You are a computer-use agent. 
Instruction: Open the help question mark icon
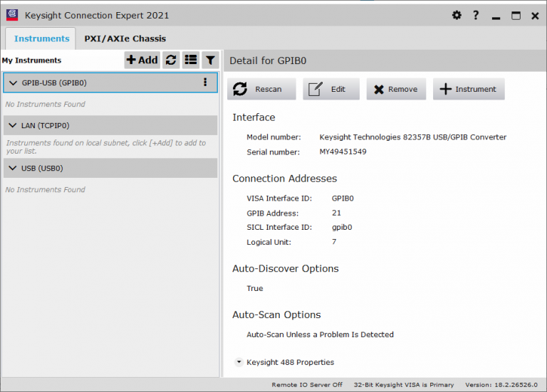tap(476, 15)
